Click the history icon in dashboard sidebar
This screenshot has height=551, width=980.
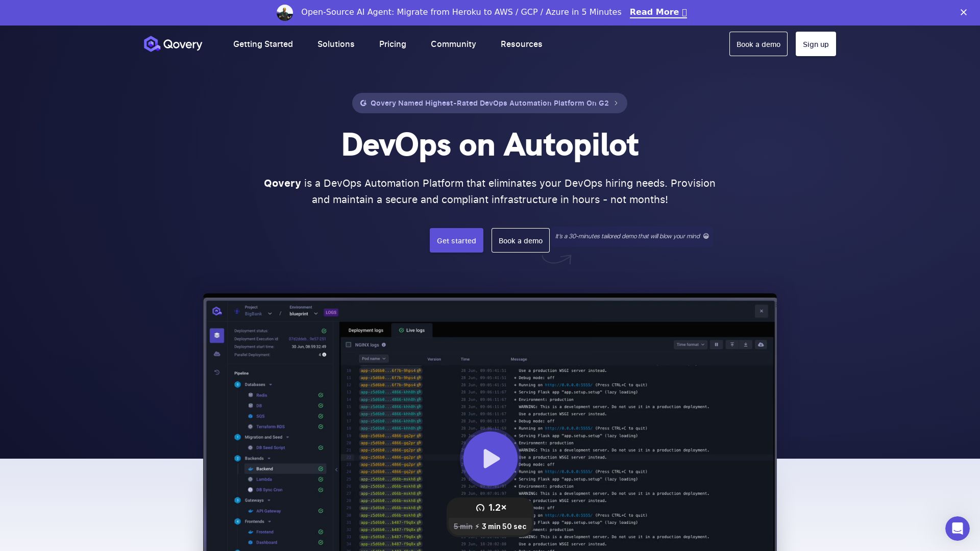pos(217,372)
